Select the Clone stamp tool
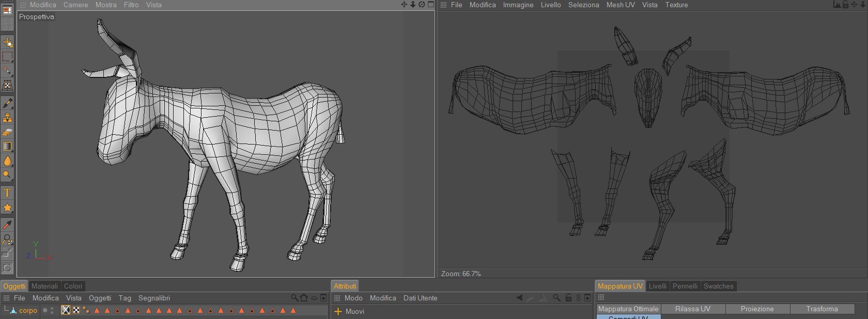This screenshot has height=319, width=868. pos(7,118)
